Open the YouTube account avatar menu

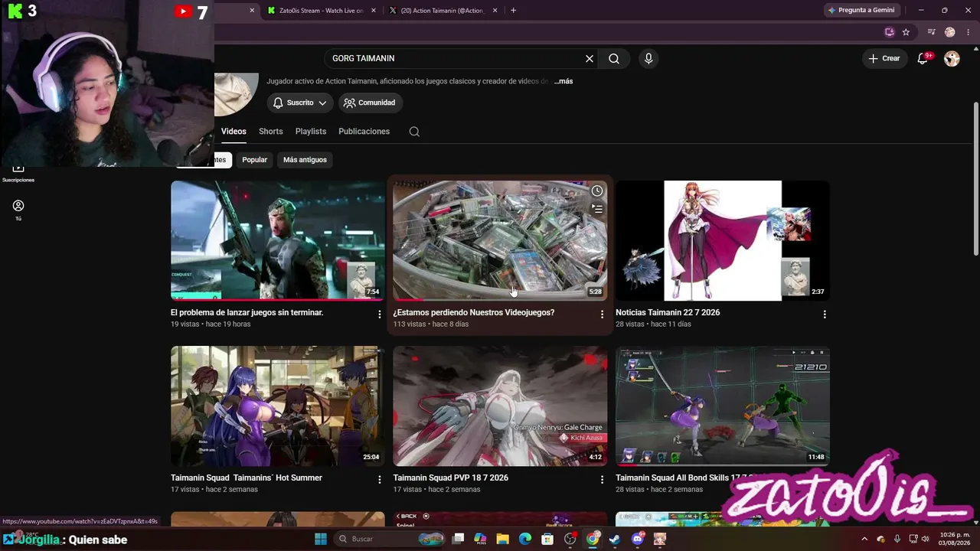tap(952, 58)
